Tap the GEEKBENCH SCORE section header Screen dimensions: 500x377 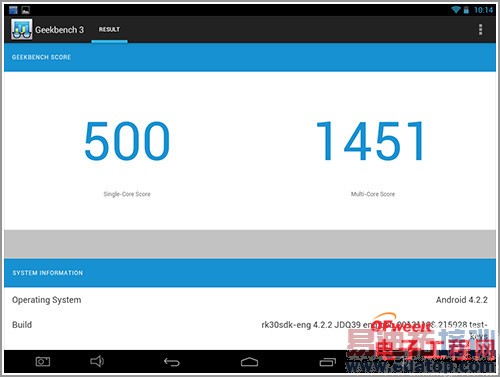click(250, 57)
